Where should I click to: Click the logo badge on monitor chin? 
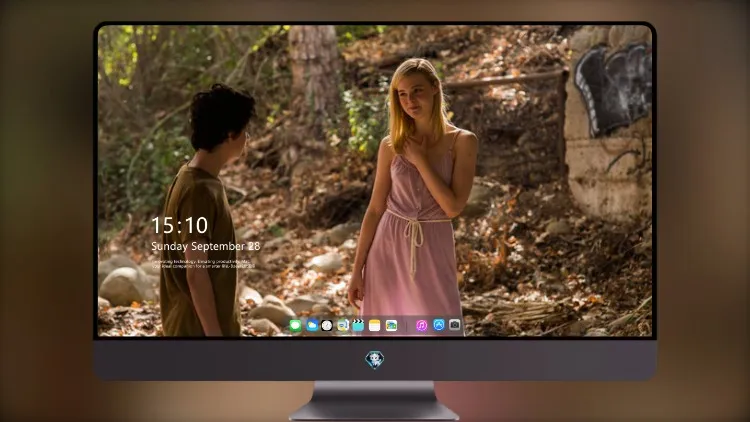click(x=375, y=359)
